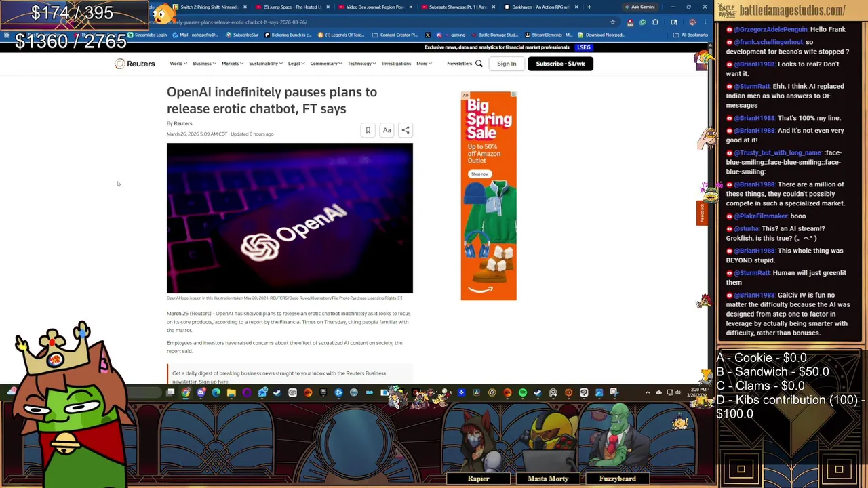
Task: Launch Epic Games from the taskbar
Action: coord(323,392)
